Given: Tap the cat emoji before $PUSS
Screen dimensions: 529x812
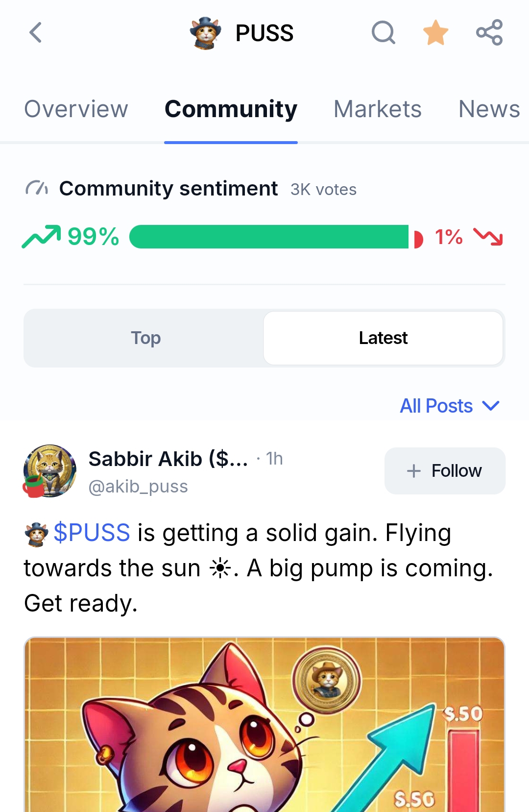Looking at the screenshot, I should coord(37,534).
